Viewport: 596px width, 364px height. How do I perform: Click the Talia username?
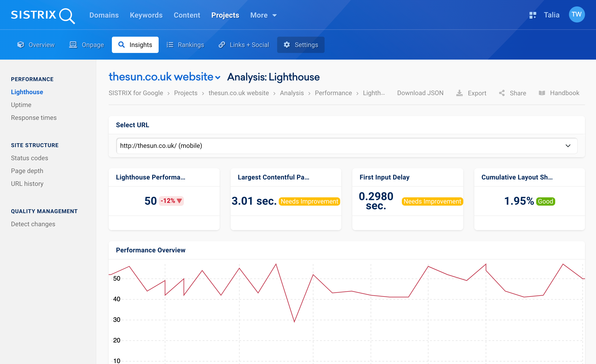552,15
